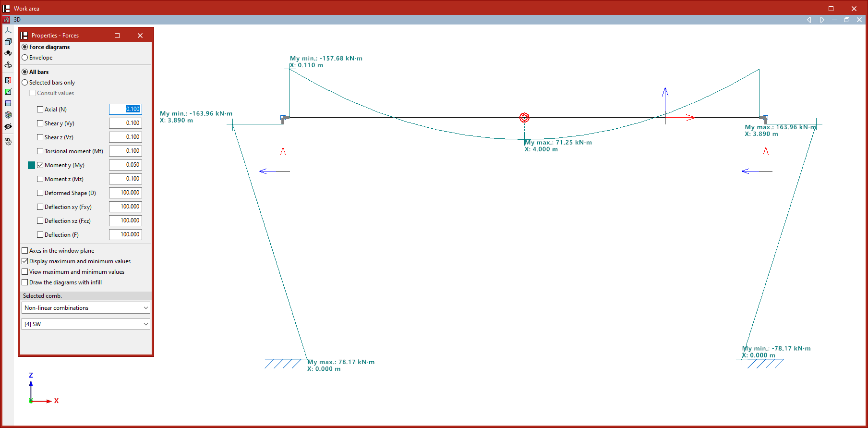Click the My max 78.17 kN·m label
Image resolution: width=868 pixels, height=428 pixels.
341,362
